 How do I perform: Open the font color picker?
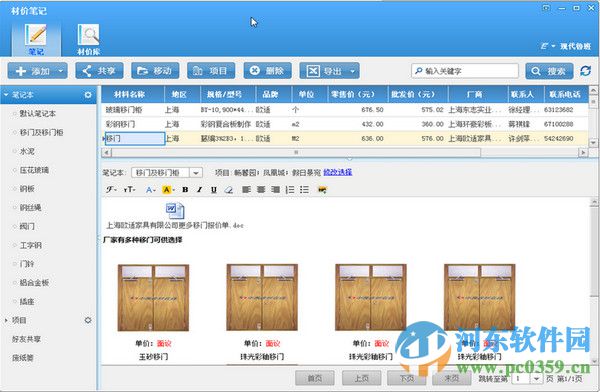point(150,189)
